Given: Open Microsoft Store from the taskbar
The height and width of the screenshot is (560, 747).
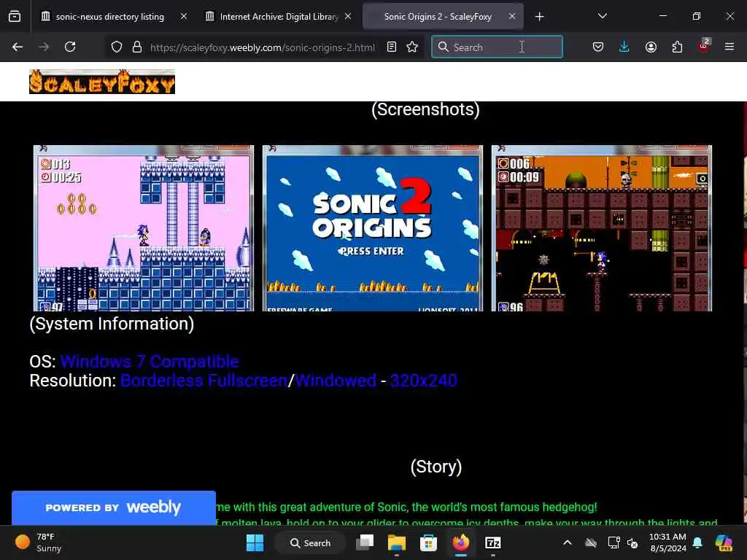Looking at the screenshot, I should 428,542.
